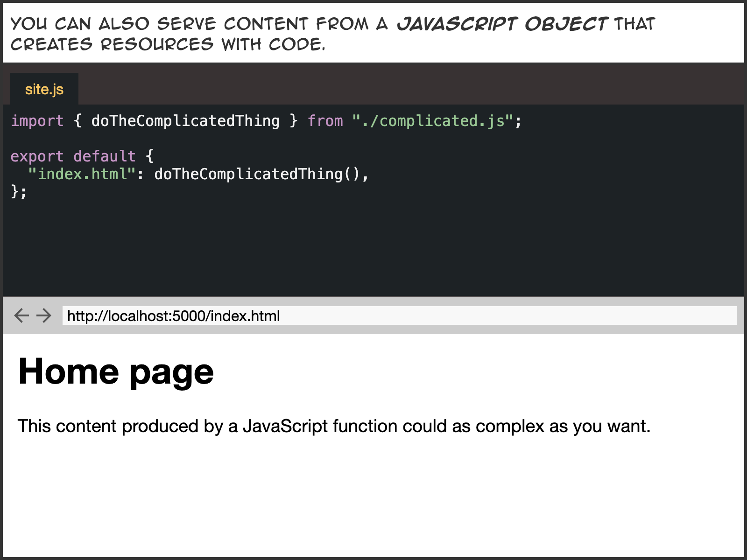The width and height of the screenshot is (747, 560).
Task: Click the browser back arrow
Action: (x=21, y=316)
